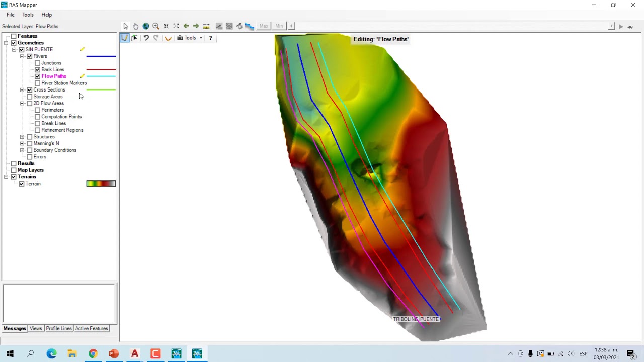Click the Max button in the toolbar
This screenshot has width=644, height=362.
264,26
